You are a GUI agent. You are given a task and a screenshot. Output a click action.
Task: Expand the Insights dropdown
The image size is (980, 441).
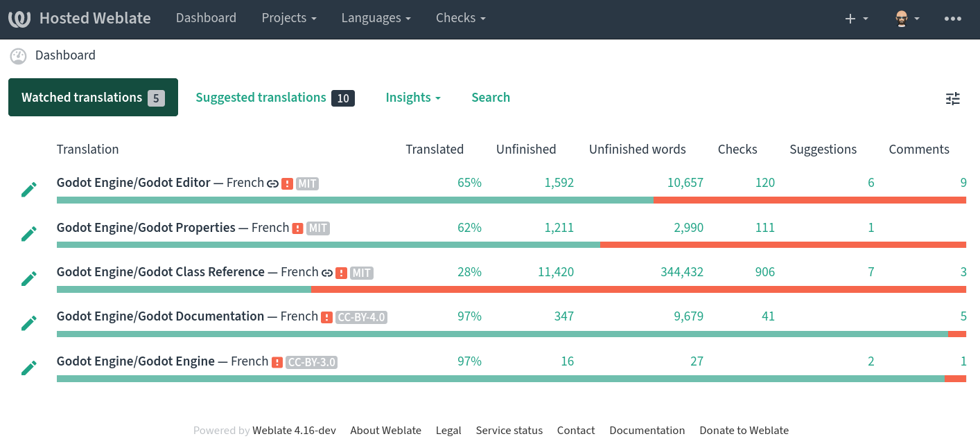point(413,98)
